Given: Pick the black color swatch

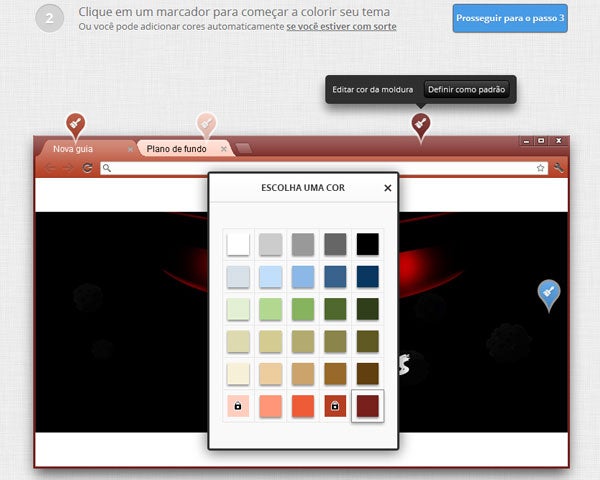Looking at the screenshot, I should (x=368, y=244).
